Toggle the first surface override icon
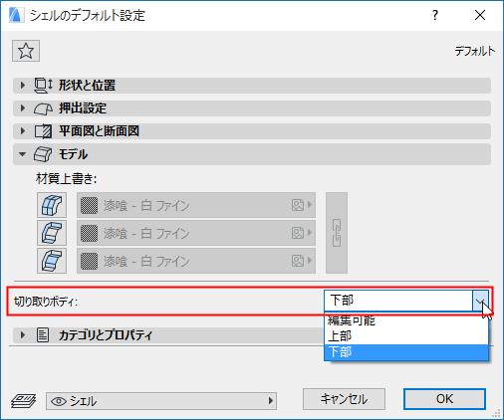This screenshot has height=420, width=504. (52, 205)
